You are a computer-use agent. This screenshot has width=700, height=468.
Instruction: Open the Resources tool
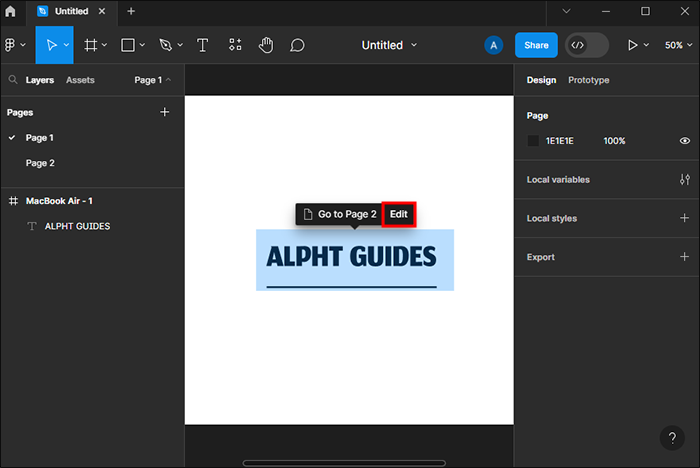(235, 45)
